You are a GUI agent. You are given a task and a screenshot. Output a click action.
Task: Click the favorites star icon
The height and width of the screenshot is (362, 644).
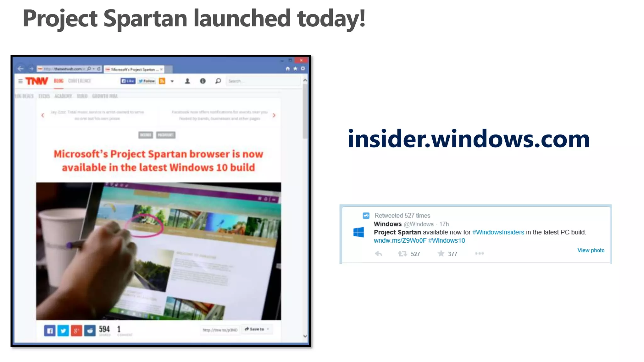295,69
